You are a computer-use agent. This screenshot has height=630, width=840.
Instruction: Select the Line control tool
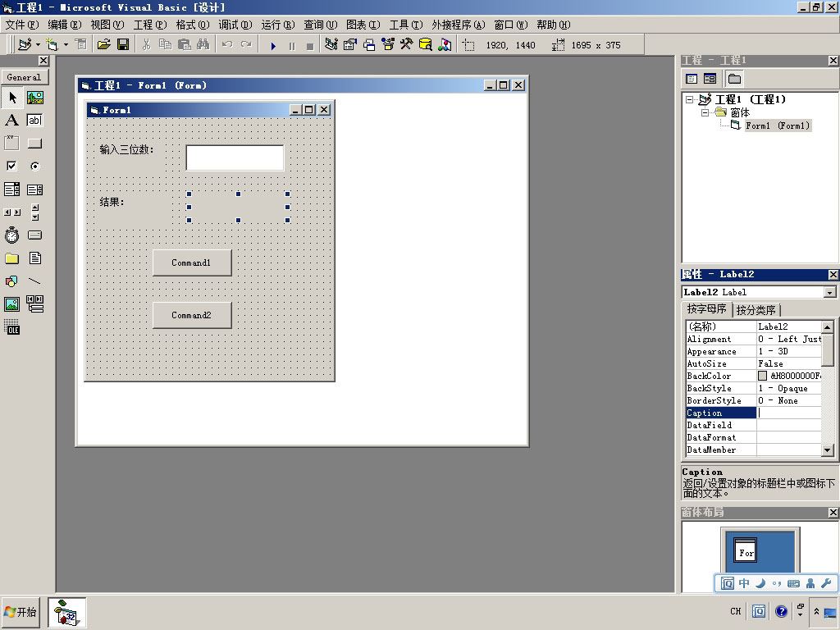34,281
